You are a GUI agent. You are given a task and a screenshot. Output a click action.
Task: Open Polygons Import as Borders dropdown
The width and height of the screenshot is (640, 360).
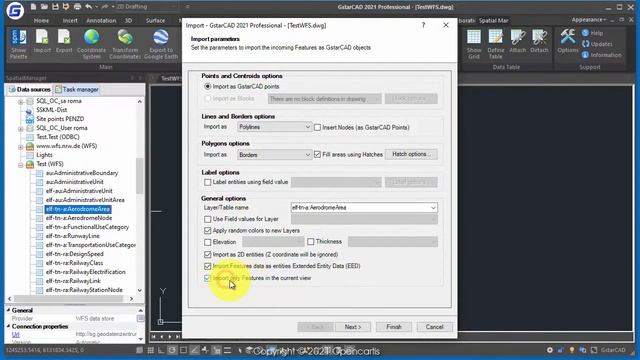[274, 155]
